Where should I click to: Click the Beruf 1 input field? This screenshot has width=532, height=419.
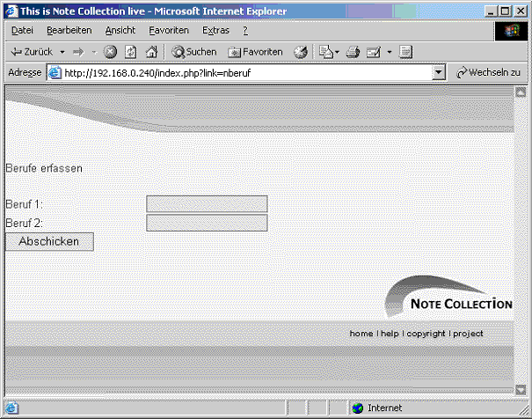click(207, 204)
